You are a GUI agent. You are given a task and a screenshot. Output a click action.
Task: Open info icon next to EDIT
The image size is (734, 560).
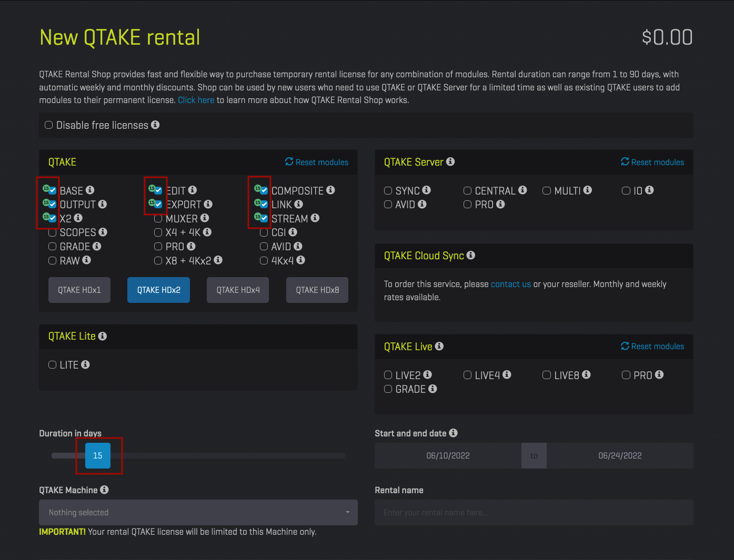193,190
